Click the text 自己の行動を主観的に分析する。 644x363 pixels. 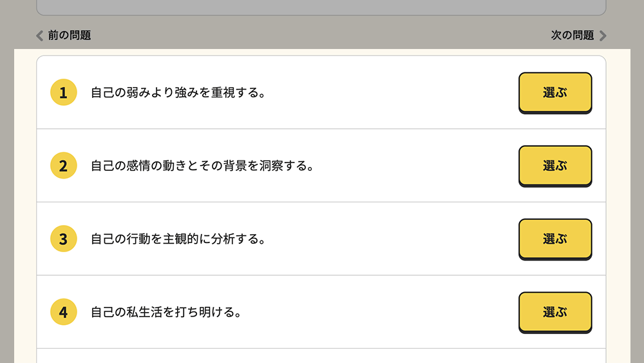point(178,239)
